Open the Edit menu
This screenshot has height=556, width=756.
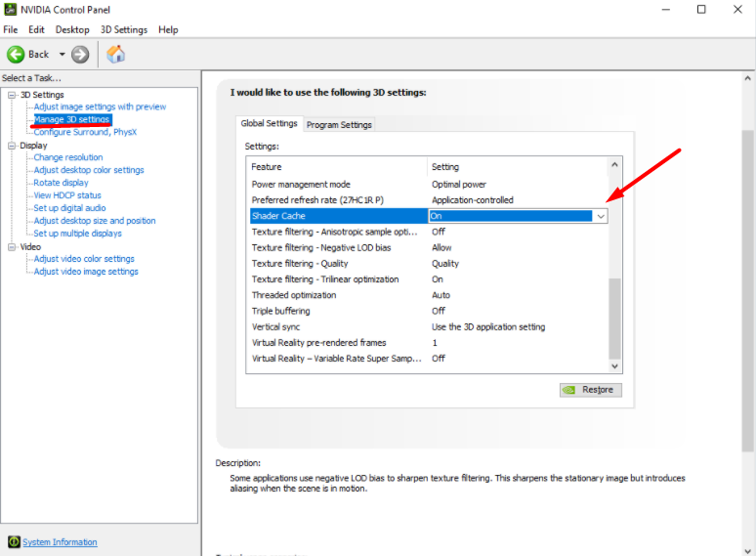[36, 29]
